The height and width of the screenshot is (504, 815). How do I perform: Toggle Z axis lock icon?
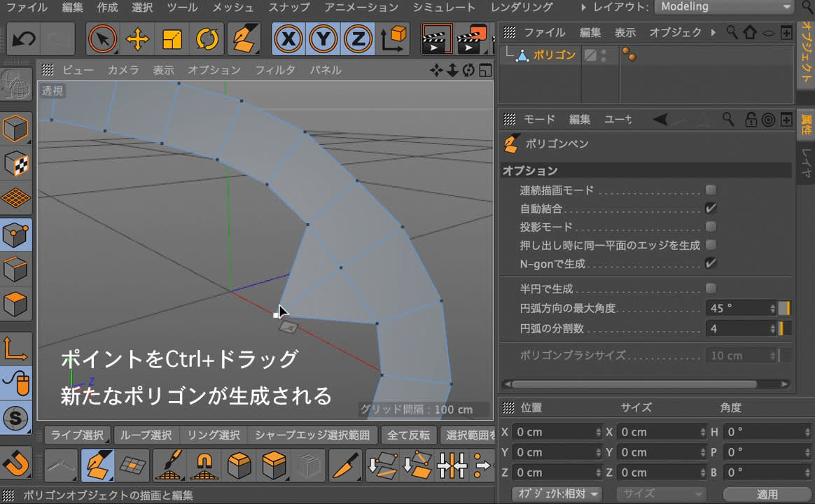point(358,38)
